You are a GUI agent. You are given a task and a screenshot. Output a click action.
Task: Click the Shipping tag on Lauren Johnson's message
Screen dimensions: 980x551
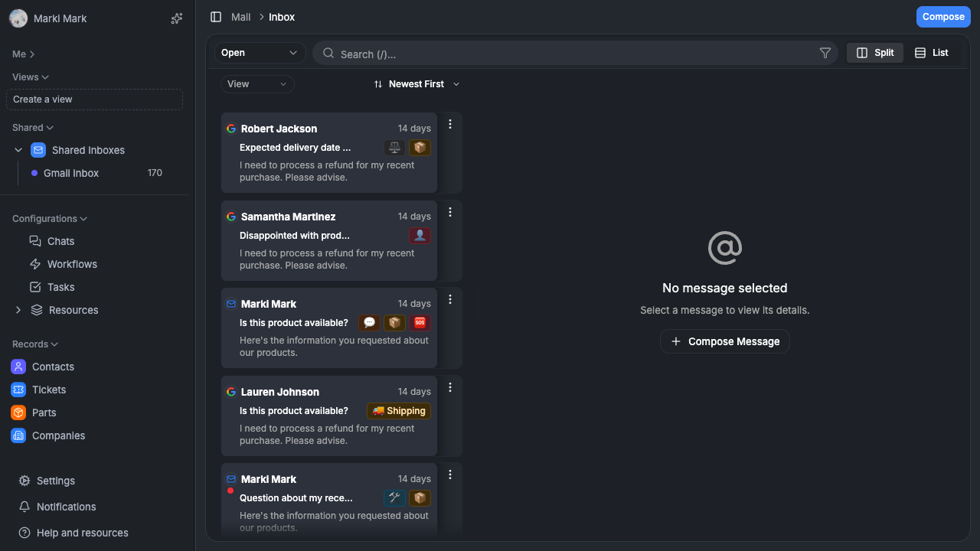(x=399, y=411)
